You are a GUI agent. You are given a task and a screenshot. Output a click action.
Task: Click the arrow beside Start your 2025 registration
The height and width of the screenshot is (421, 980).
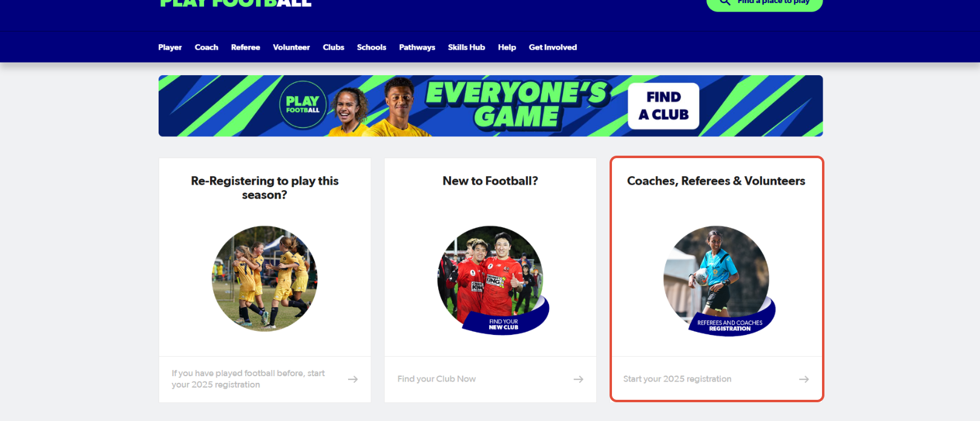tap(804, 379)
